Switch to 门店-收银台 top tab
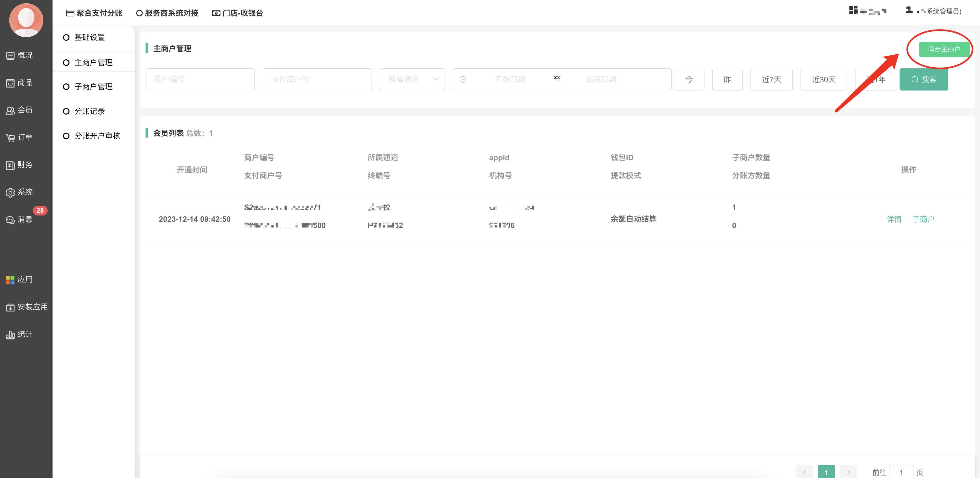This screenshot has width=980, height=478. click(237, 13)
